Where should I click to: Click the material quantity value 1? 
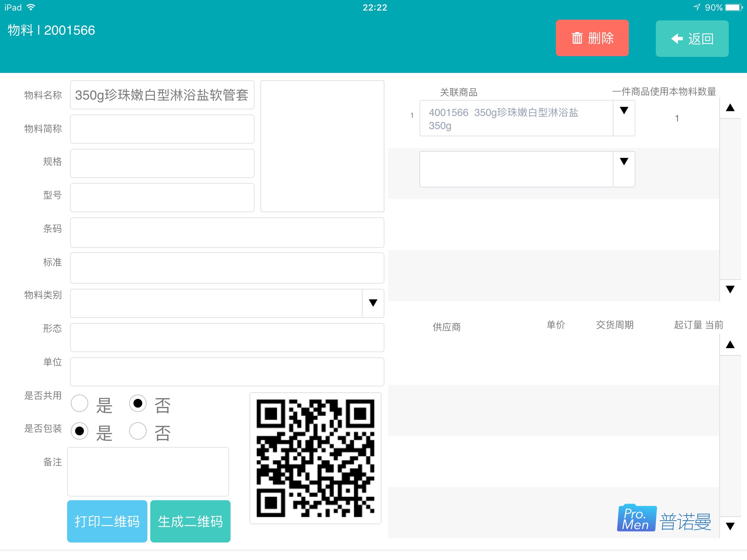pyautogui.click(x=677, y=118)
